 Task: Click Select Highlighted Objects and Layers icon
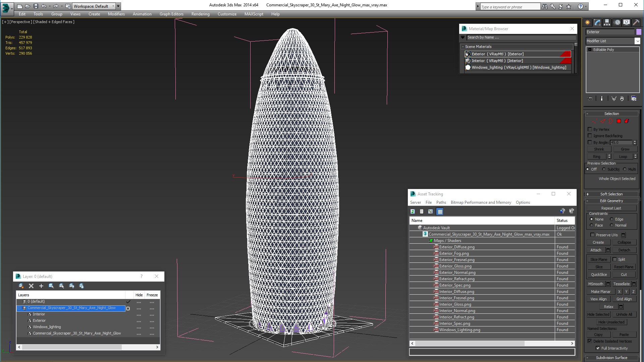tap(51, 286)
